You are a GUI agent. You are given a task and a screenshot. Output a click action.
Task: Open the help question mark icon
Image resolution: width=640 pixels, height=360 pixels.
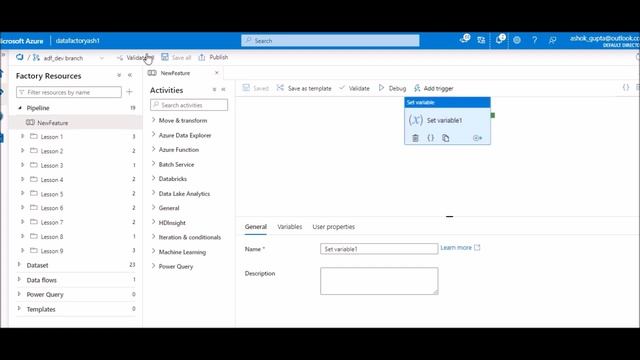tap(534, 40)
